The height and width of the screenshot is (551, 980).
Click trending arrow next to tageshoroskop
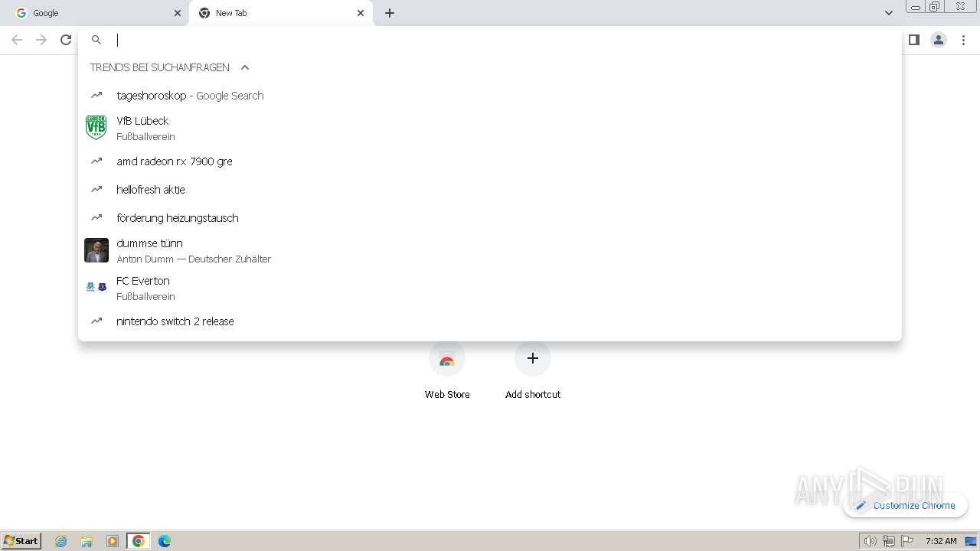96,96
